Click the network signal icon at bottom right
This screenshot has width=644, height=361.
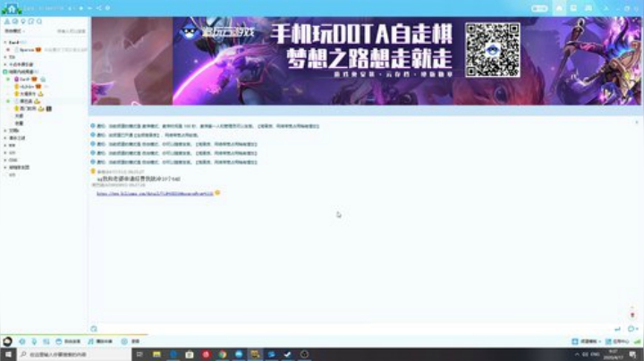(637, 341)
